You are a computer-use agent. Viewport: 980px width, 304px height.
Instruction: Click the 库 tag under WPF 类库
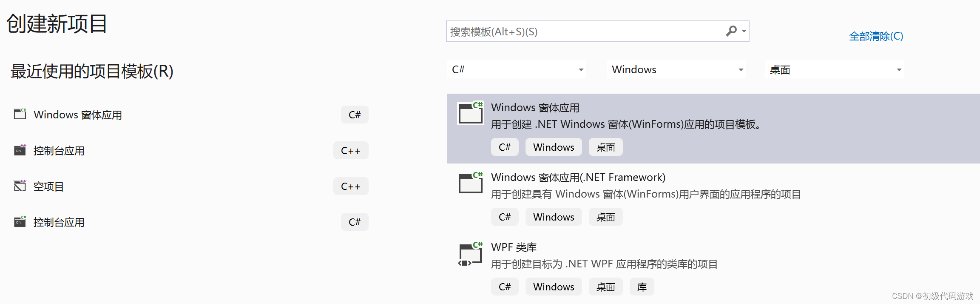coord(642,287)
